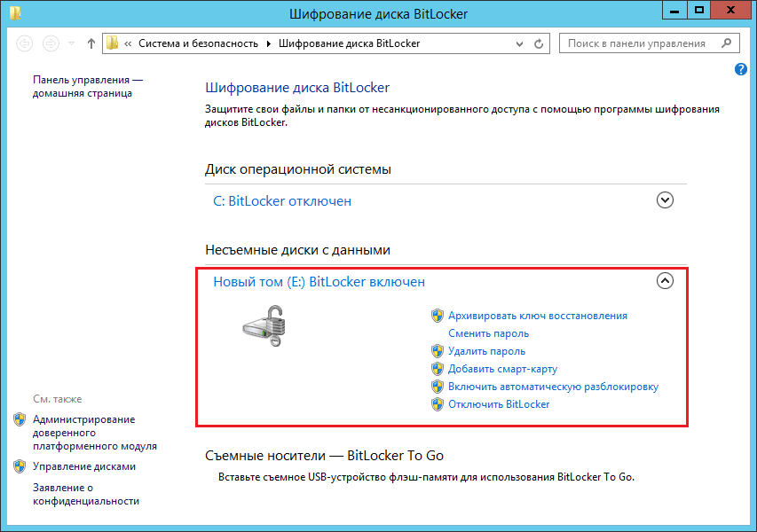This screenshot has width=757, height=532.
Task: Open 'Управление дисками' link
Action: tap(84, 466)
